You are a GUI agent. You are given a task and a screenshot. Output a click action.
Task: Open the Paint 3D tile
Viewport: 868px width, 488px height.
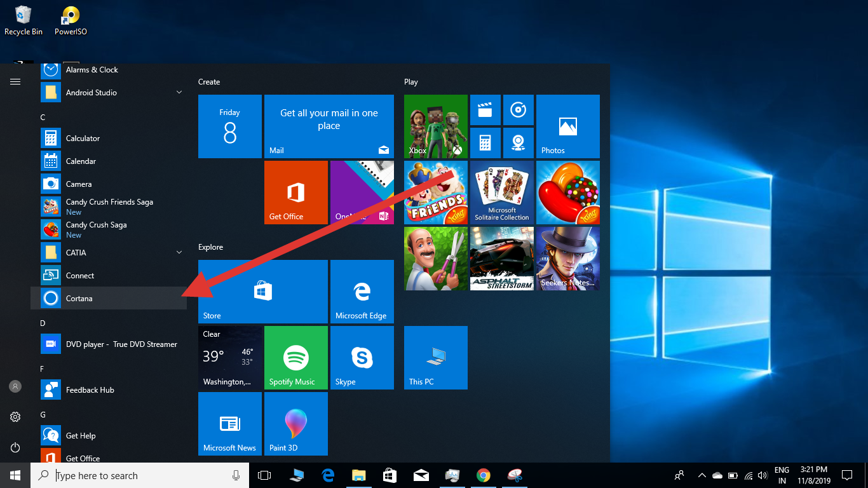(296, 424)
